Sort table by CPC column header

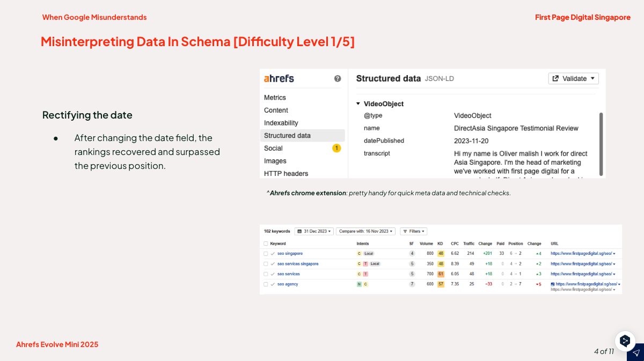(455, 244)
